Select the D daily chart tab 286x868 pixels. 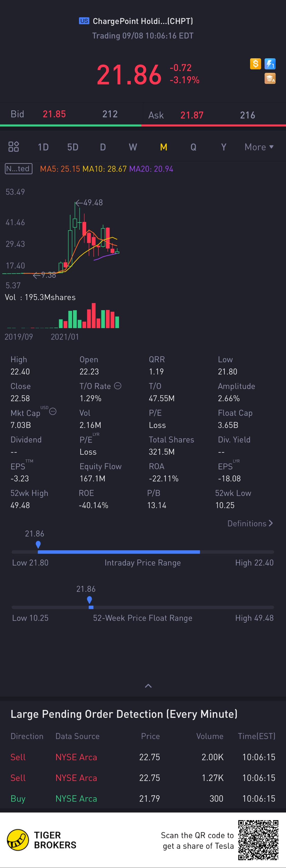(103, 147)
